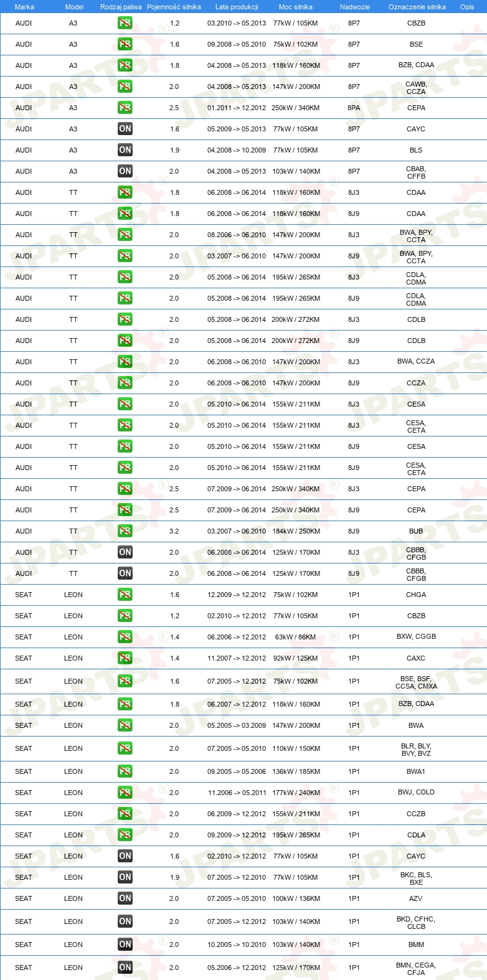The width and height of the screenshot is (487, 980).
Task: Click the Model column header
Action: (x=74, y=7)
